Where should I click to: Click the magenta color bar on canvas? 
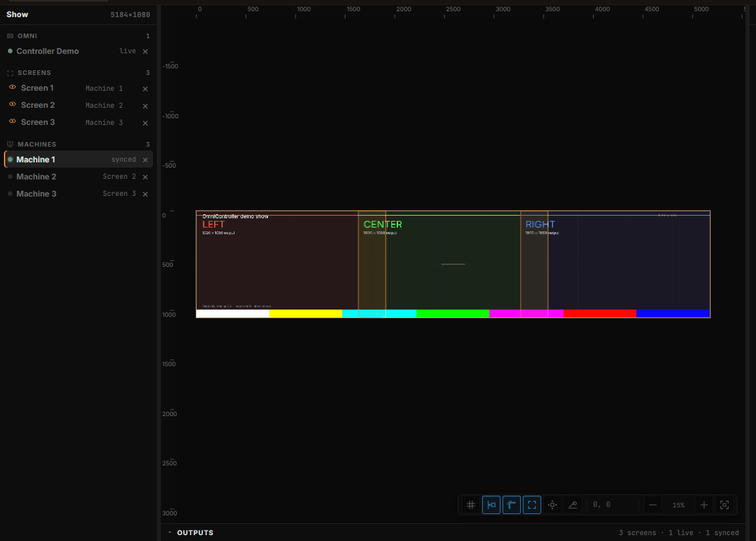coord(527,313)
